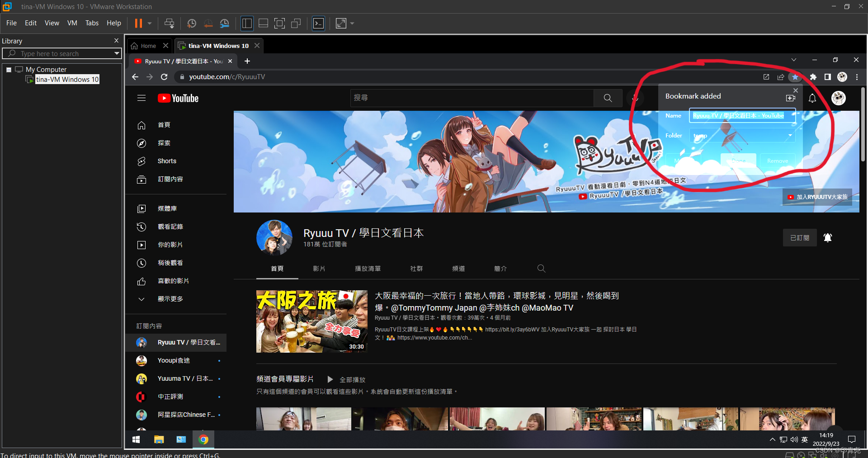Open the Chrome tab search chevron
Viewport: 868px width, 458px height.
point(794,60)
